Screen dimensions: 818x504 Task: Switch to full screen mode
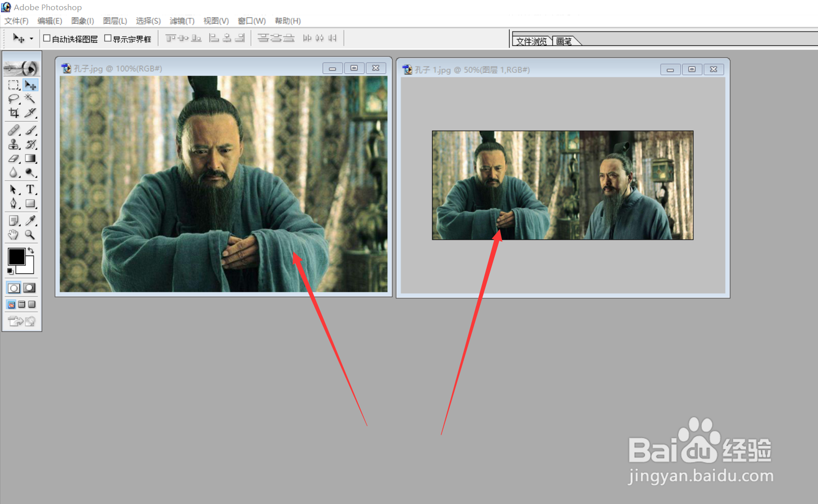[x=32, y=304]
